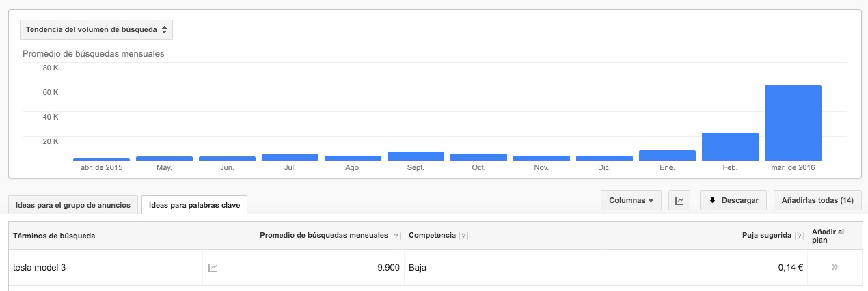Sort by Competencia column header
The width and height of the screenshot is (868, 291).
(x=432, y=236)
